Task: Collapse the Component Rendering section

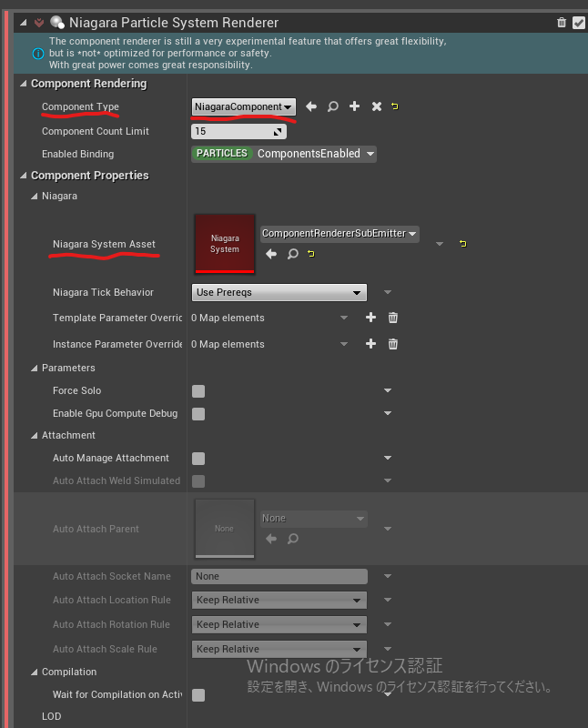Action: coord(24,84)
